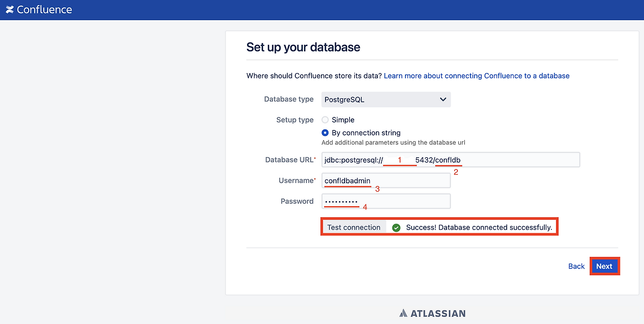Click the blue Confluence navigation bar
The image size is (644, 324).
coord(322,10)
